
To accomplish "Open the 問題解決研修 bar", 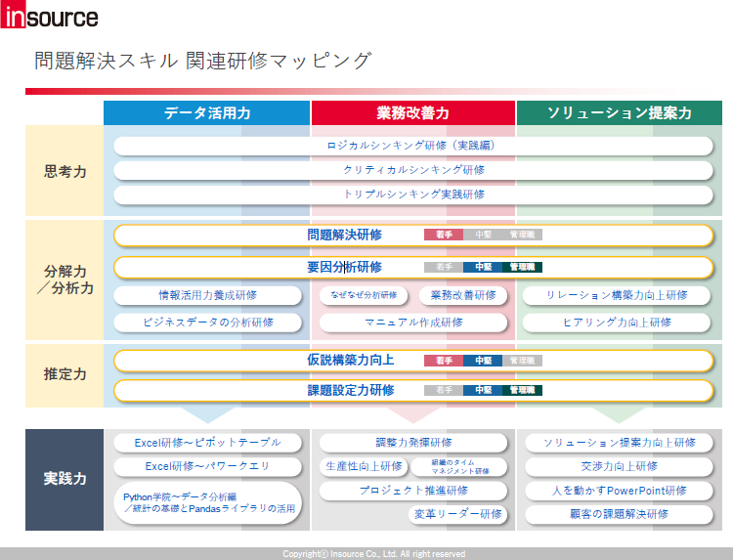I will (413, 236).
